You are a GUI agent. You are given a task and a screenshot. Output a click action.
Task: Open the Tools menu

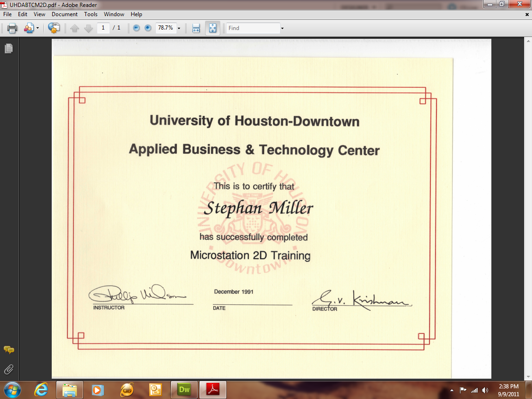coord(91,14)
